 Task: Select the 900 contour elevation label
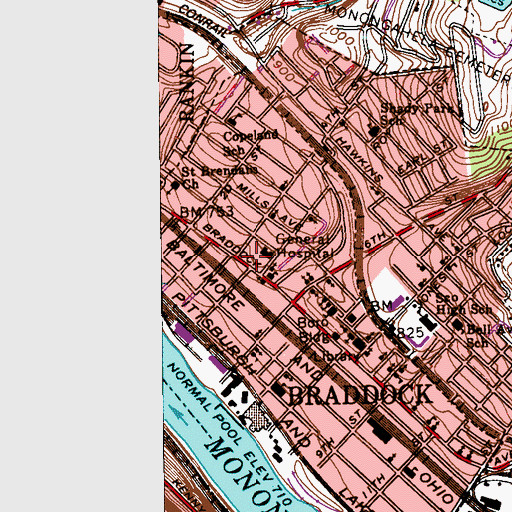[x=284, y=71]
